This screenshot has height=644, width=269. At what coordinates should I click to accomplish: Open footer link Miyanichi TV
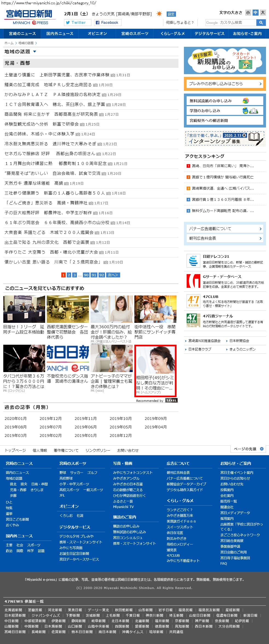click(123, 507)
